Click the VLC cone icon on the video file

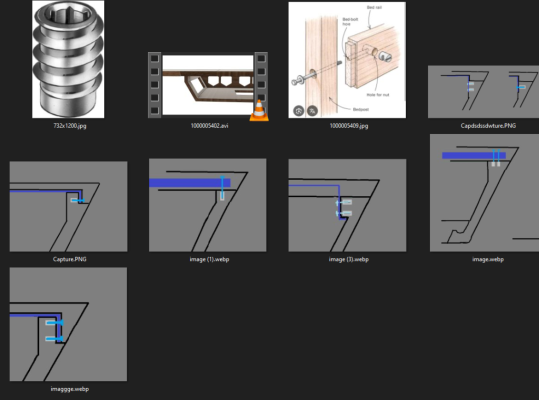click(259, 111)
